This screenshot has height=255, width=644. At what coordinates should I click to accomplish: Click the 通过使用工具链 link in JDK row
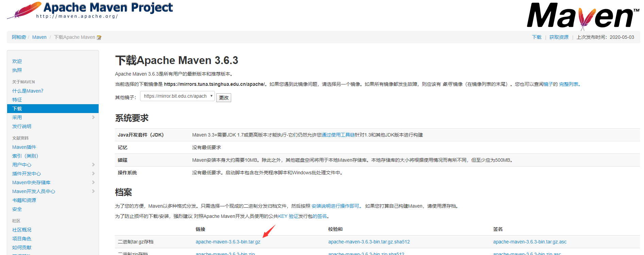(338, 135)
